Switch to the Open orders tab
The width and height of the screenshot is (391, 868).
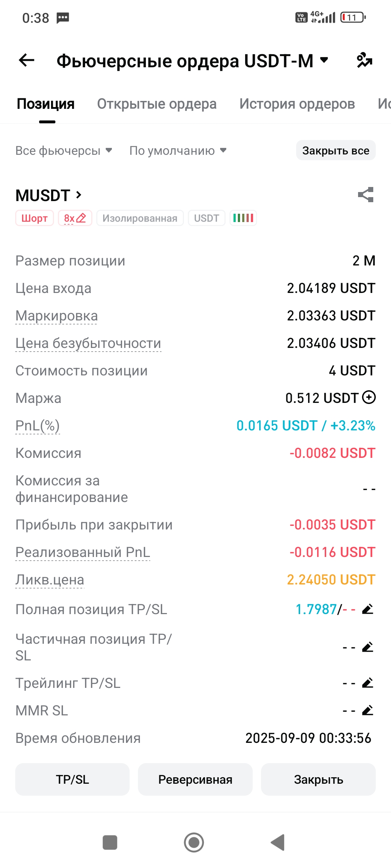157,104
